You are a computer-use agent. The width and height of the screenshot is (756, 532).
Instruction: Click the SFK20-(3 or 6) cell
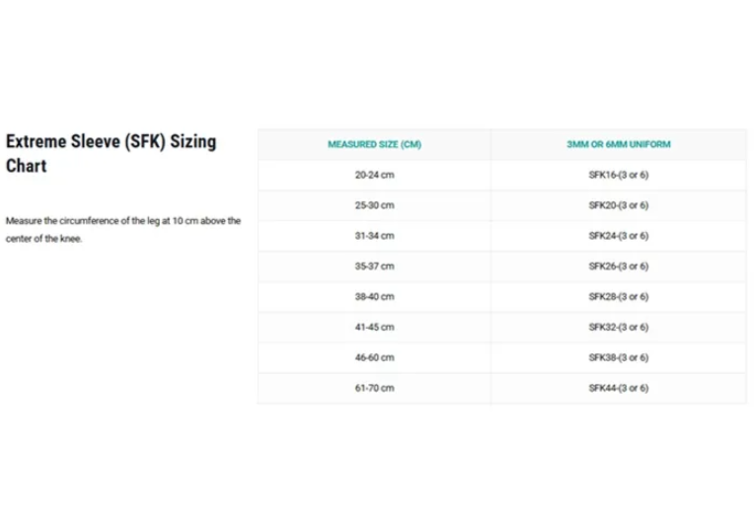click(x=619, y=205)
